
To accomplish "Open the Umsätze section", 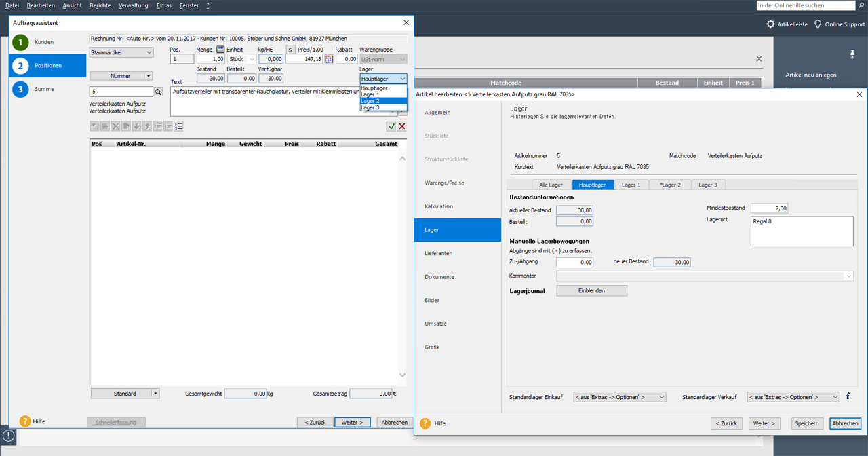I will (458, 324).
